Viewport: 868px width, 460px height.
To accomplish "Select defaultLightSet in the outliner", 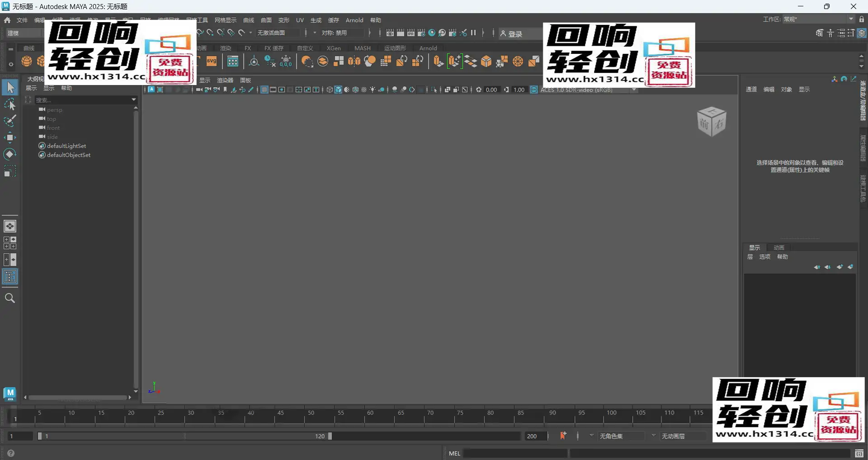I will click(66, 146).
